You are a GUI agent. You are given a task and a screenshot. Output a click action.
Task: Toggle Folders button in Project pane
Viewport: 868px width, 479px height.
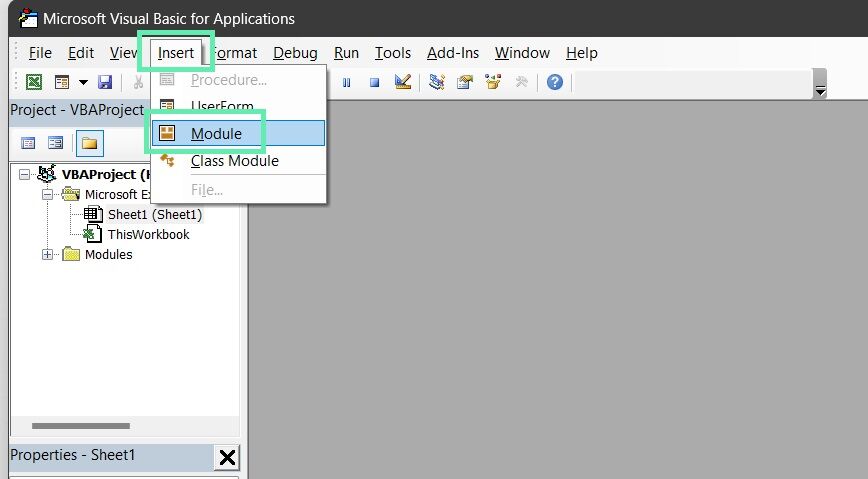coord(89,143)
